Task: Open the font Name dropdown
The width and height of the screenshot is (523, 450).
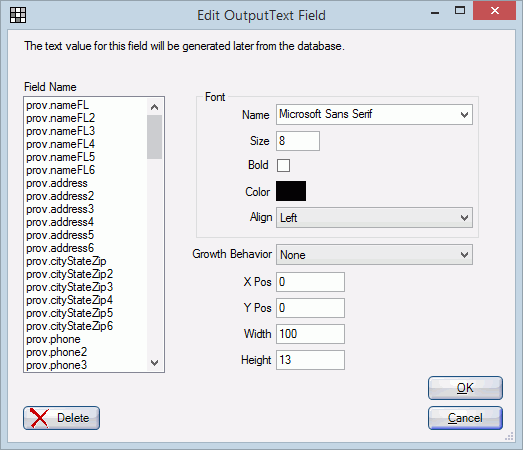Action: (x=374, y=114)
